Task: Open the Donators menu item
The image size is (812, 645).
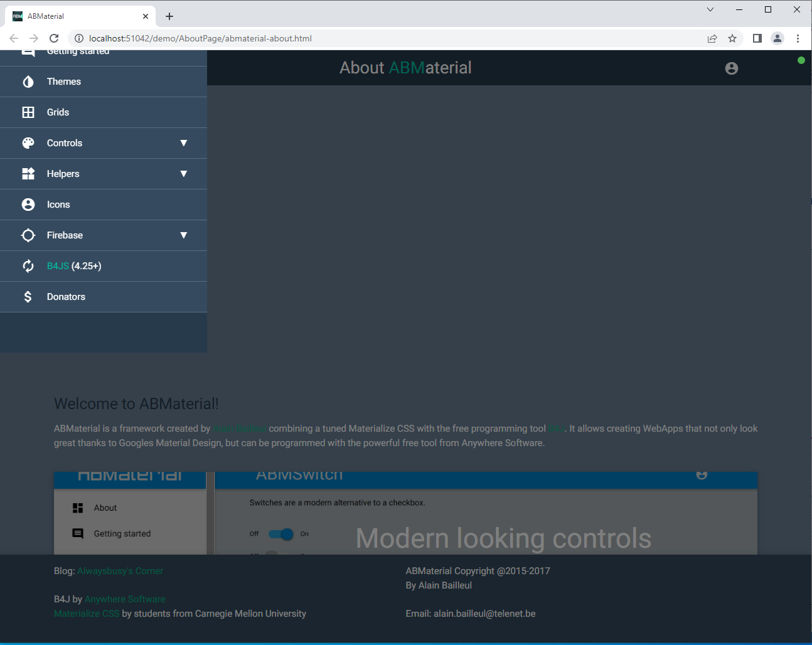Action: tap(104, 297)
